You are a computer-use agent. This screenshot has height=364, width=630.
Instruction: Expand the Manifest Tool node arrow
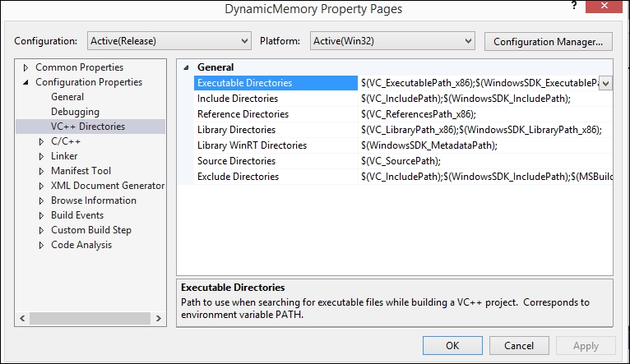click(x=41, y=171)
